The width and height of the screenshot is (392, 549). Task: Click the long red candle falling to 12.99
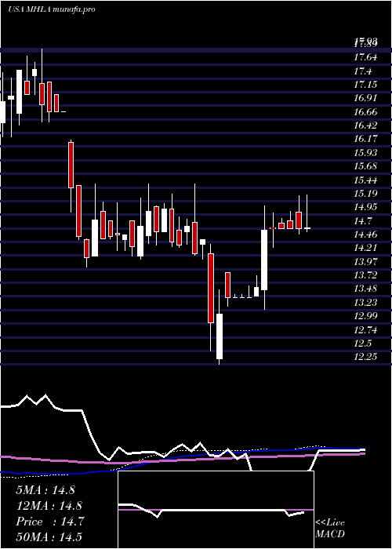tap(211, 288)
